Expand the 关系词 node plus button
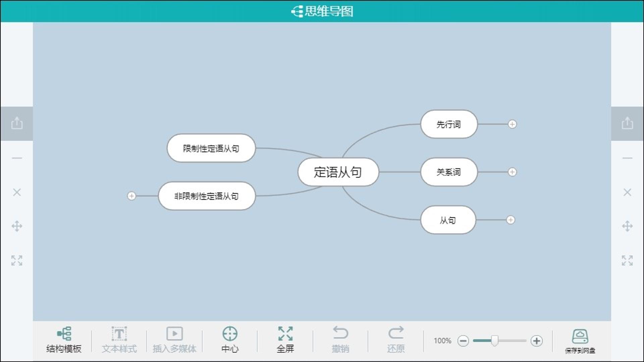Screen dimensions: 644x362 pyautogui.click(x=512, y=172)
